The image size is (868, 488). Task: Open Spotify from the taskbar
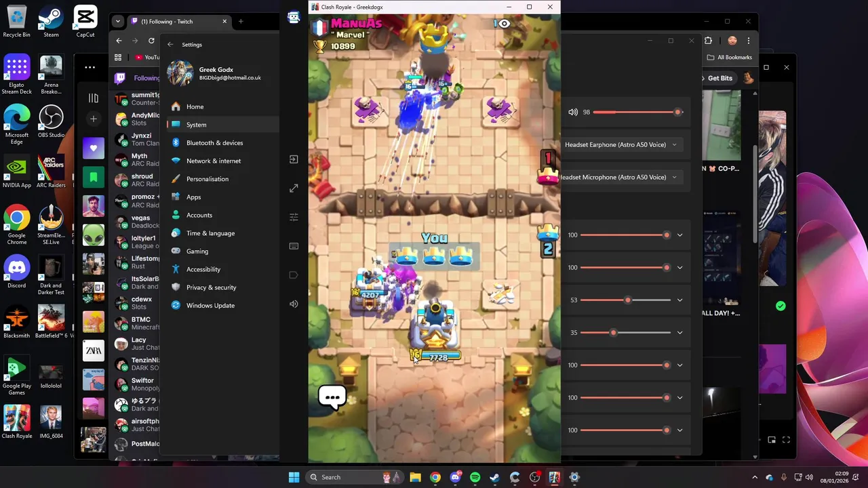tap(475, 477)
